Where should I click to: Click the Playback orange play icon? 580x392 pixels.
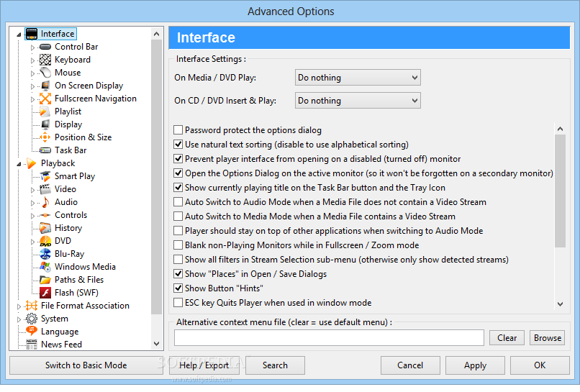[31, 163]
